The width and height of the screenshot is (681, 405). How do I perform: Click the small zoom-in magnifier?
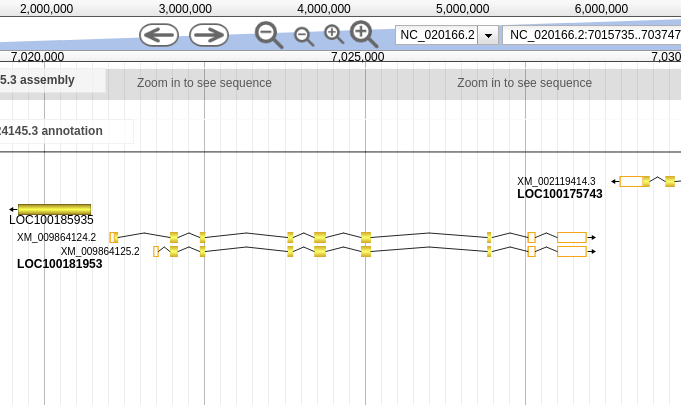(334, 35)
